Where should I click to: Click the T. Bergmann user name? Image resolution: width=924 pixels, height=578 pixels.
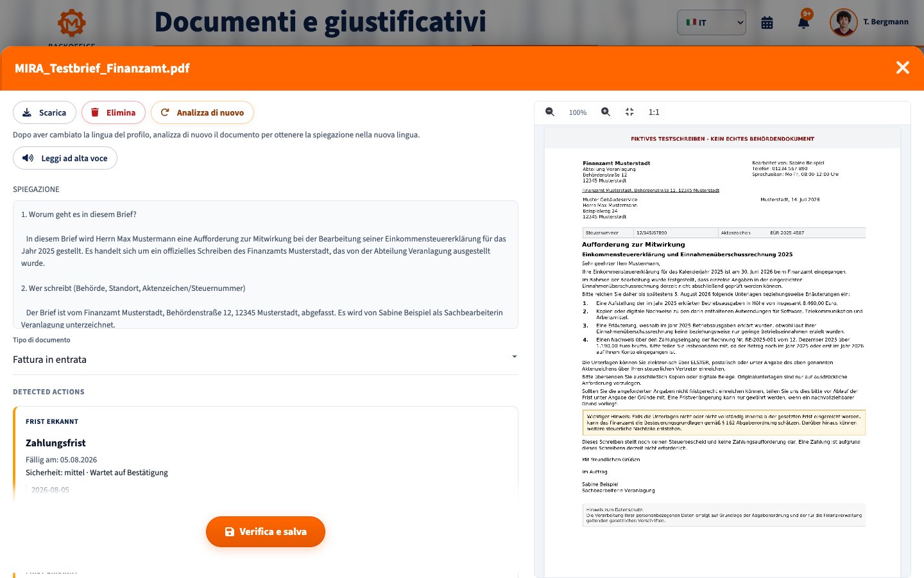(886, 22)
